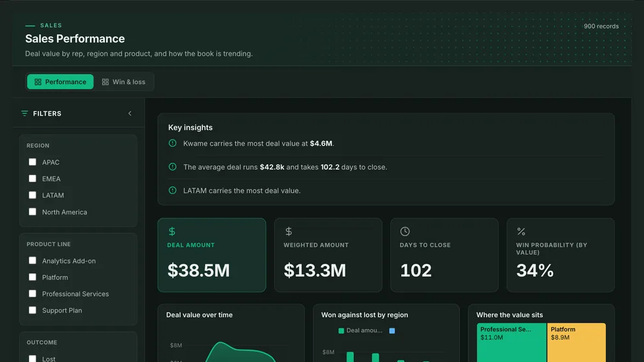Viewport: 644px width, 362px height.
Task: Click the 'Deal value over time' chart title
Action: click(199, 315)
